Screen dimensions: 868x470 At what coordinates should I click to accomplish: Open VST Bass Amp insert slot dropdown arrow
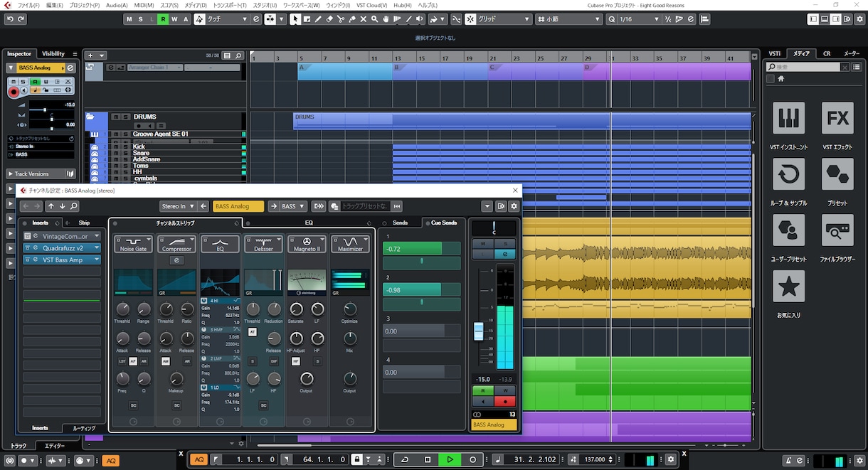97,260
